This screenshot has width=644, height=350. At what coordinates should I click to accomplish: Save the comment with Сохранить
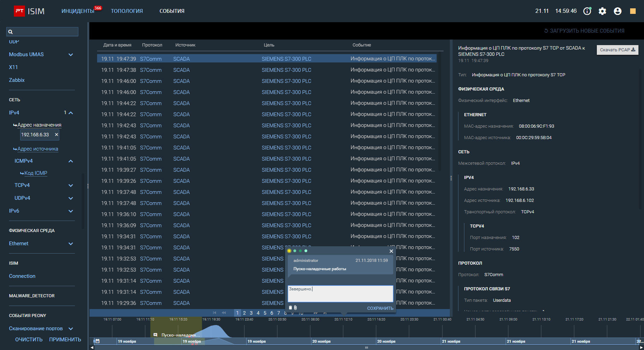coord(380,308)
